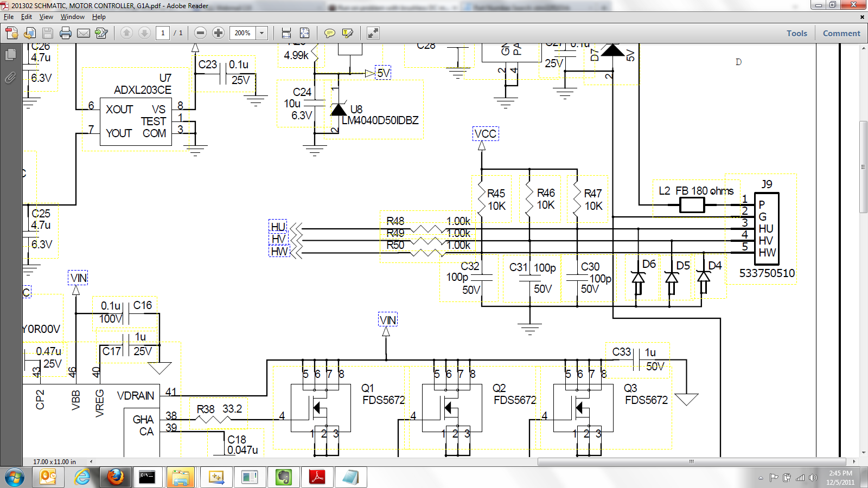This screenshot has width=868, height=488.
Task: Go to next page arrow
Action: pyautogui.click(x=144, y=33)
